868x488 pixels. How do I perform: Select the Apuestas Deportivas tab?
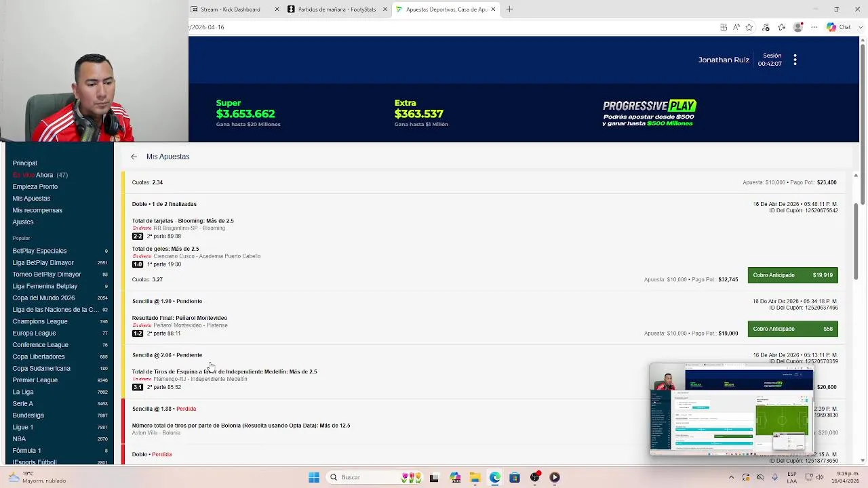[x=446, y=9]
